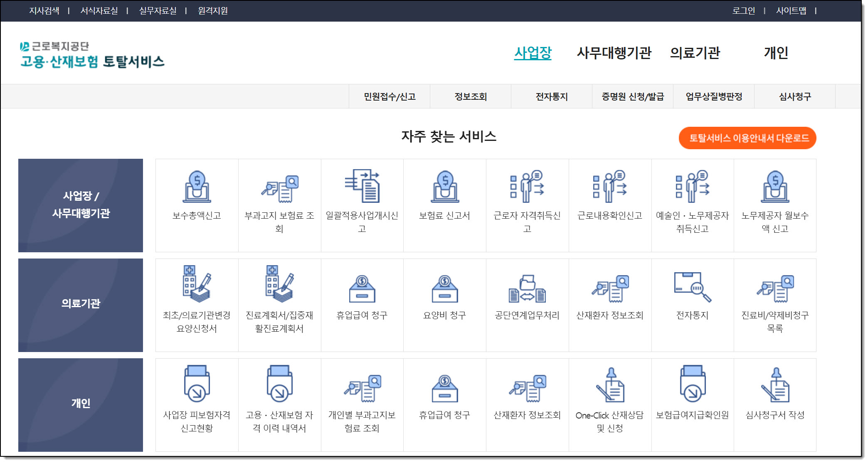Open 고용·산재보험 자격 이력 내역서 icon
868x463 pixels.
coord(279,384)
